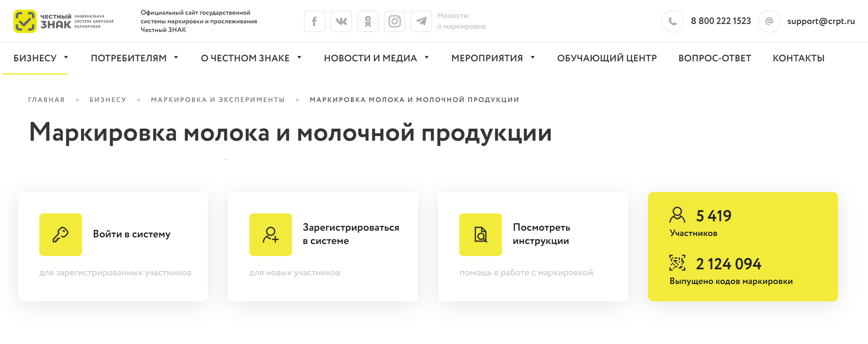Click the 5 419 participants count
This screenshot has height=344, width=868.
714,216
